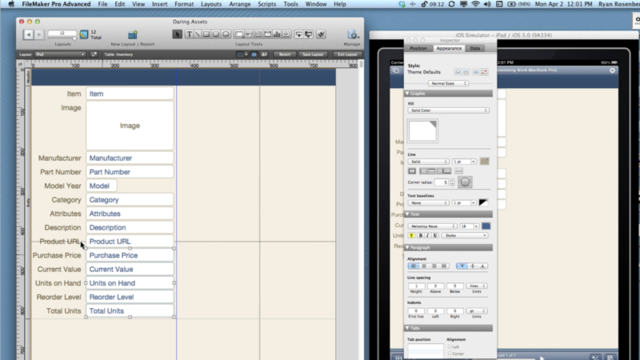Open the fill color swatch

point(423,131)
